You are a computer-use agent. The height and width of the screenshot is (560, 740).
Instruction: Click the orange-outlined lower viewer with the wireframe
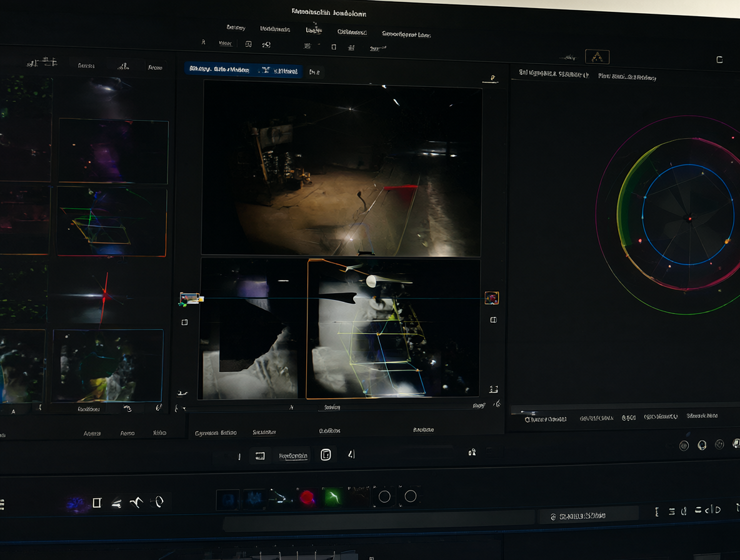tap(393, 329)
